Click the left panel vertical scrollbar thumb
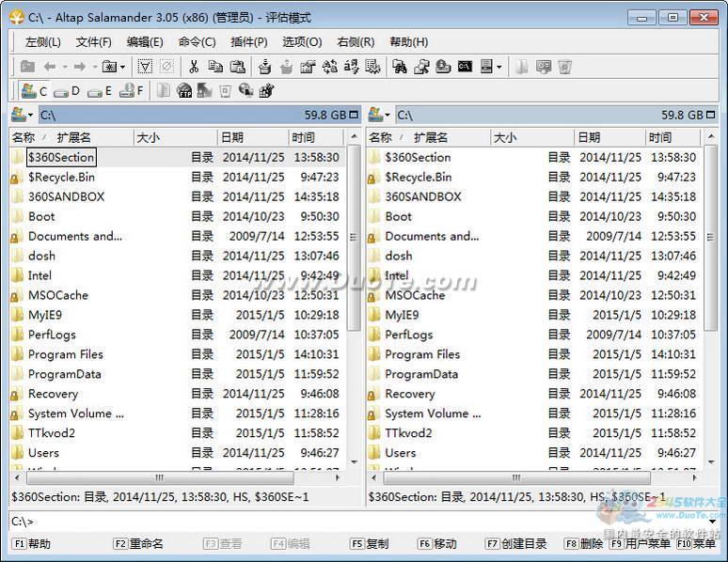The width and height of the screenshot is (728, 562). 354,238
